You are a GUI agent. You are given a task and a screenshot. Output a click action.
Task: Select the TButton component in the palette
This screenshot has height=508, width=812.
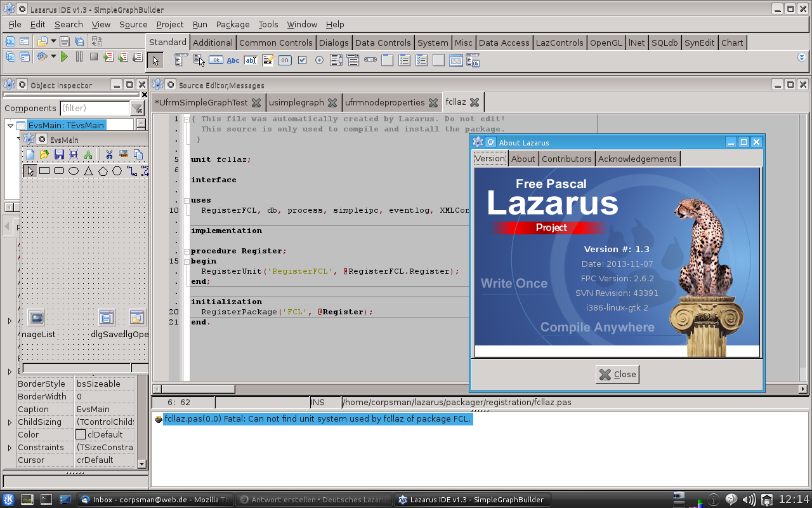point(216,60)
